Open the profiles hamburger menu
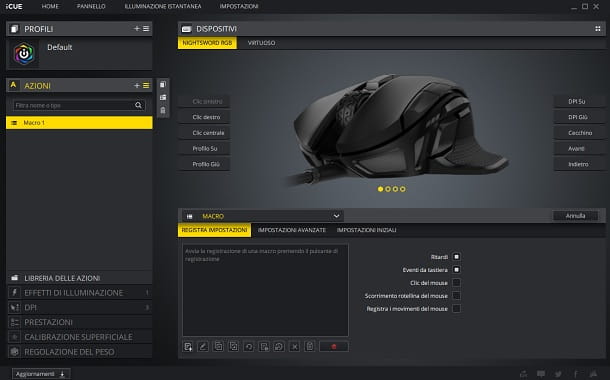This screenshot has width=610, height=380. coord(146,29)
